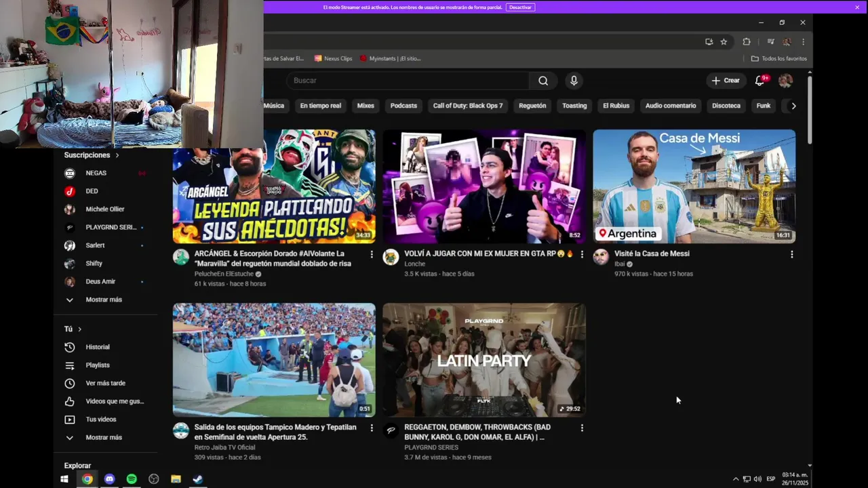Open options menu for Arcángel video
This screenshot has height=488, width=868.
click(372, 254)
